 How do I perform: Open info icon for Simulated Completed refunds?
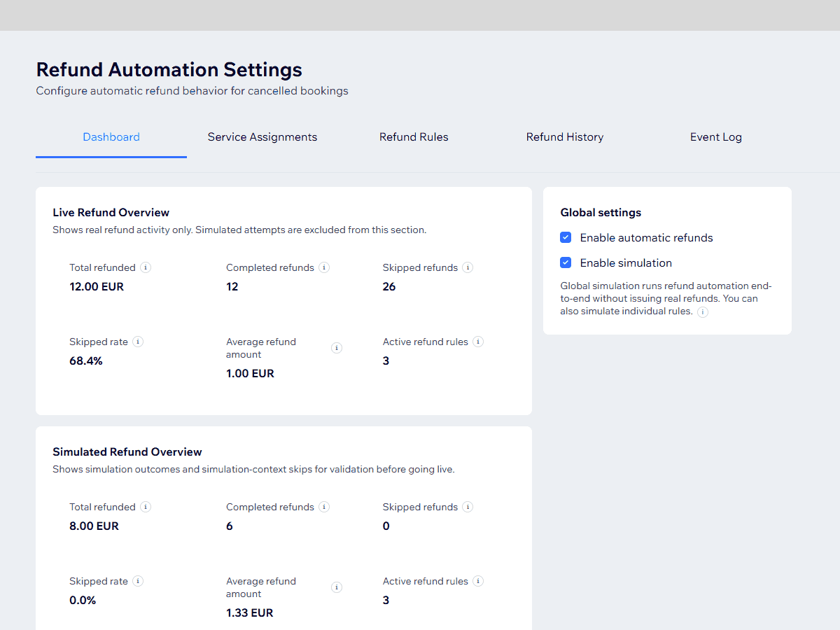[x=324, y=507]
